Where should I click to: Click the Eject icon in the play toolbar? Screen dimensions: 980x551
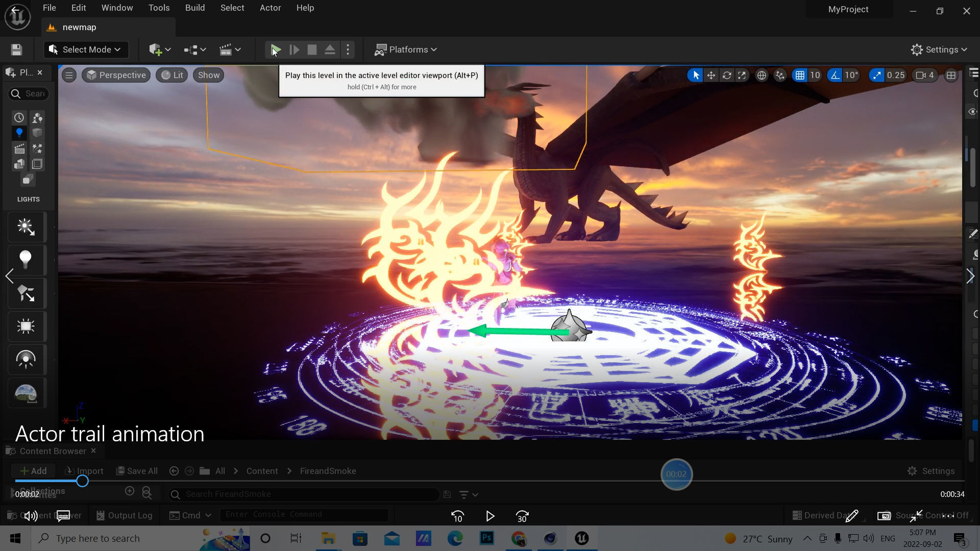[330, 49]
